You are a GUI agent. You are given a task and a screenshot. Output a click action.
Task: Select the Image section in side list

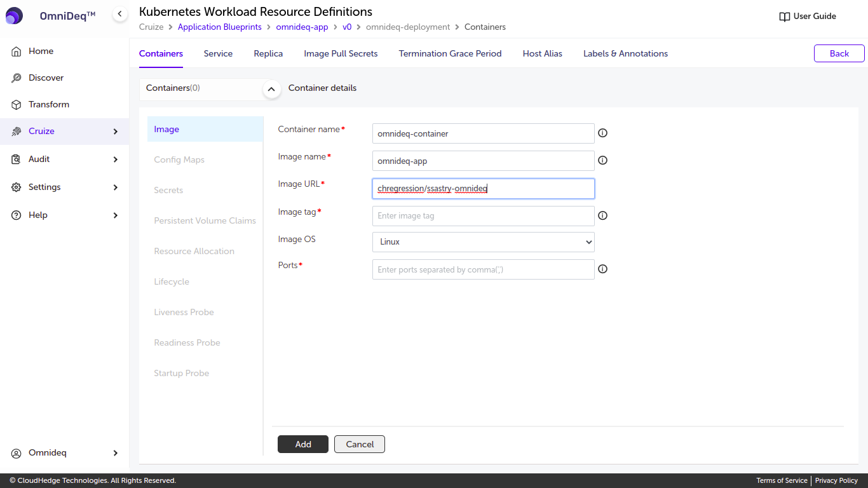205,129
